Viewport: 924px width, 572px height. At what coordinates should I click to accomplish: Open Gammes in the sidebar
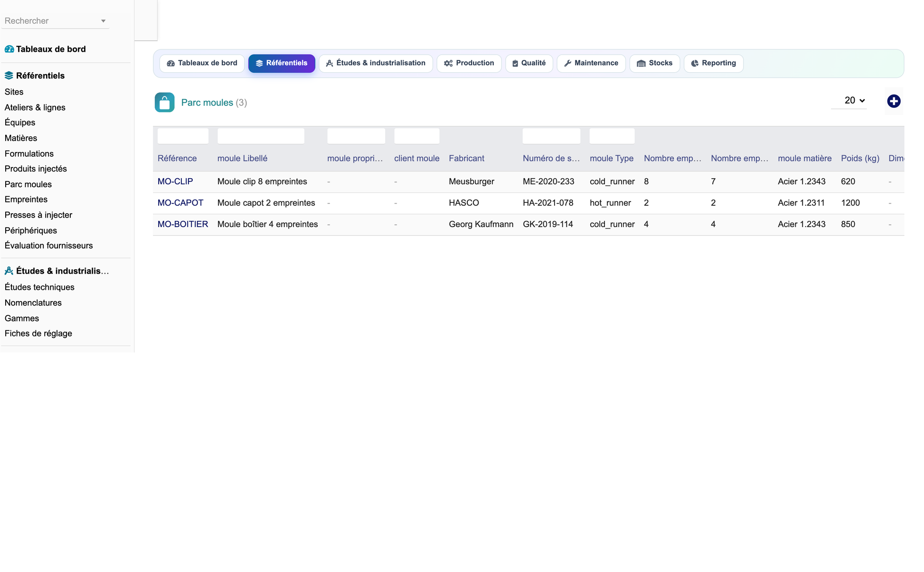[x=22, y=318]
